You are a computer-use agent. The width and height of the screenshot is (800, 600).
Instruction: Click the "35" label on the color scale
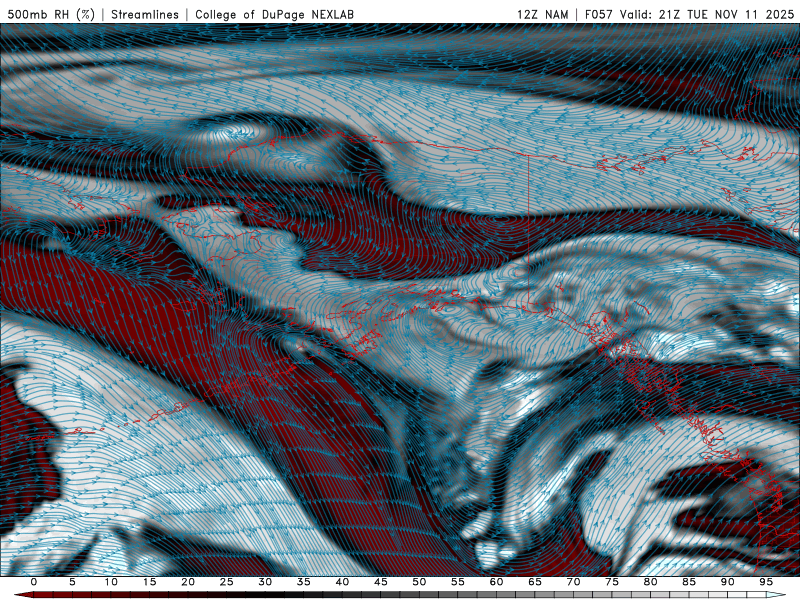[304, 582]
